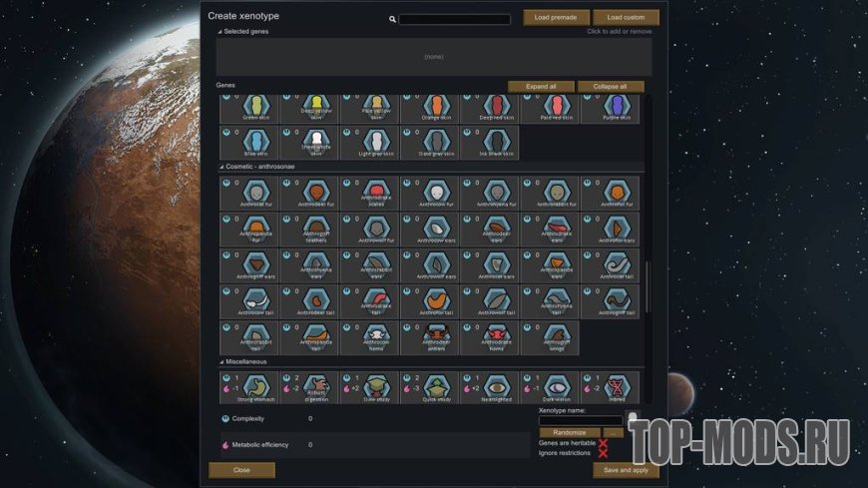Viewport: 868px width, 488px height.
Task: Add the Quick study gene
Action: click(x=430, y=387)
